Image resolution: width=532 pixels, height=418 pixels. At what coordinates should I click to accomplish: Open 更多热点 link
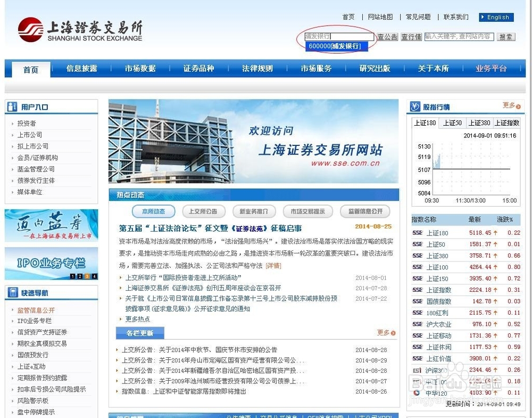(x=137, y=319)
